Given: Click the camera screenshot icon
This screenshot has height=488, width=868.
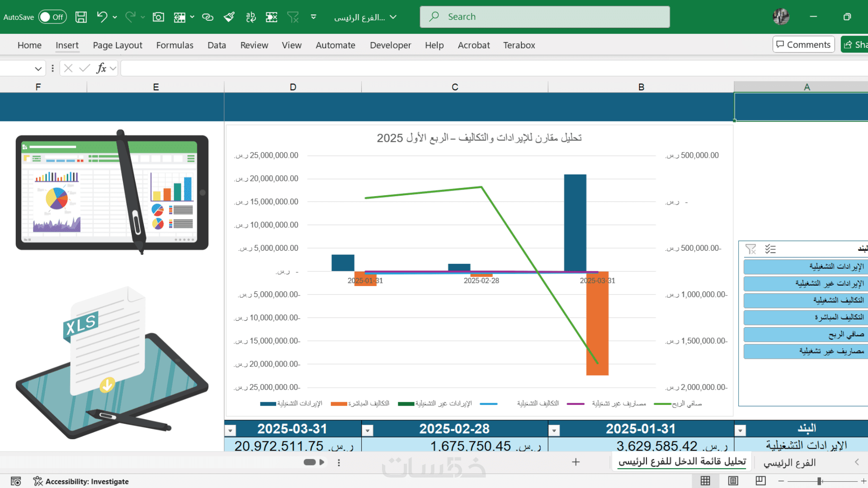Looking at the screenshot, I should tap(158, 17).
